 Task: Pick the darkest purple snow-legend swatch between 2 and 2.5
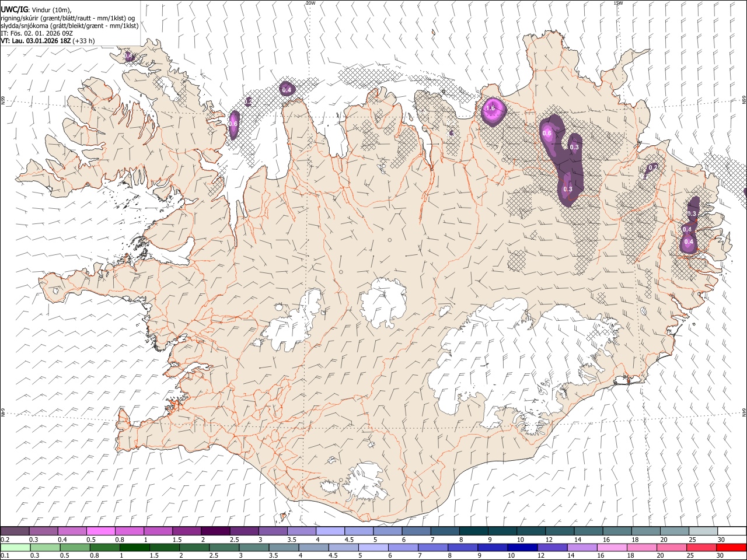pyautogui.click(x=215, y=531)
